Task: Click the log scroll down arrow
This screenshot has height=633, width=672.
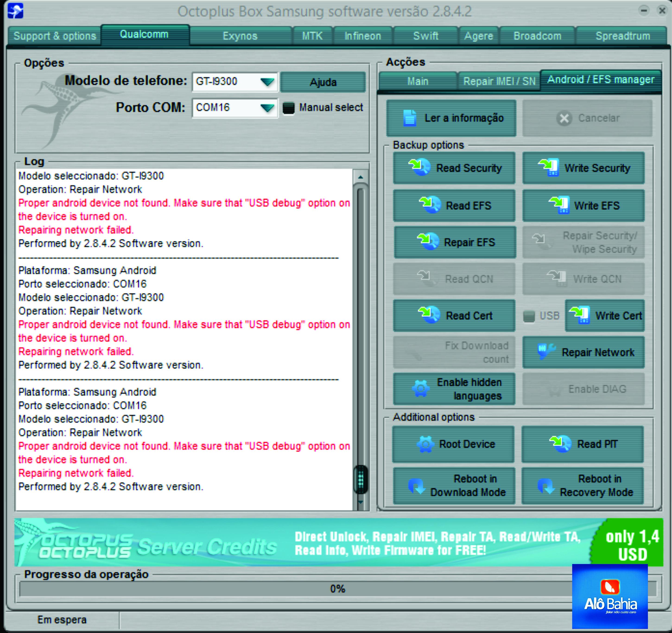Action: 360,502
